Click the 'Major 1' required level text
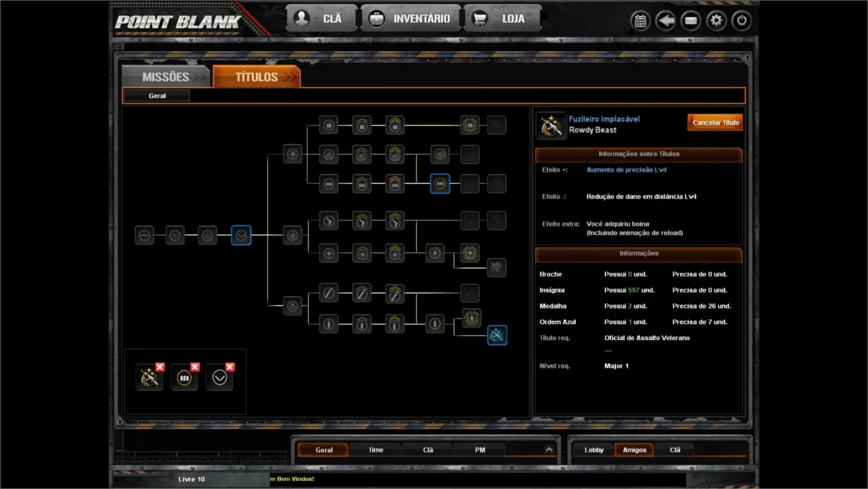The image size is (868, 489). (x=616, y=366)
